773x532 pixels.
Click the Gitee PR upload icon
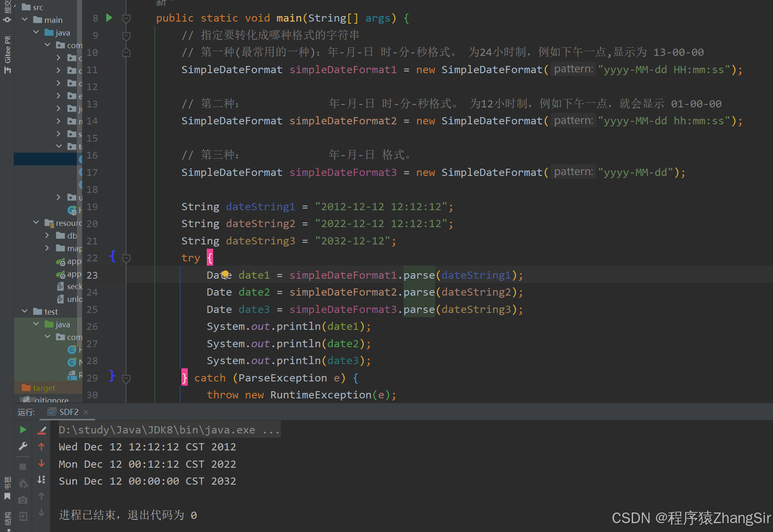click(7, 70)
